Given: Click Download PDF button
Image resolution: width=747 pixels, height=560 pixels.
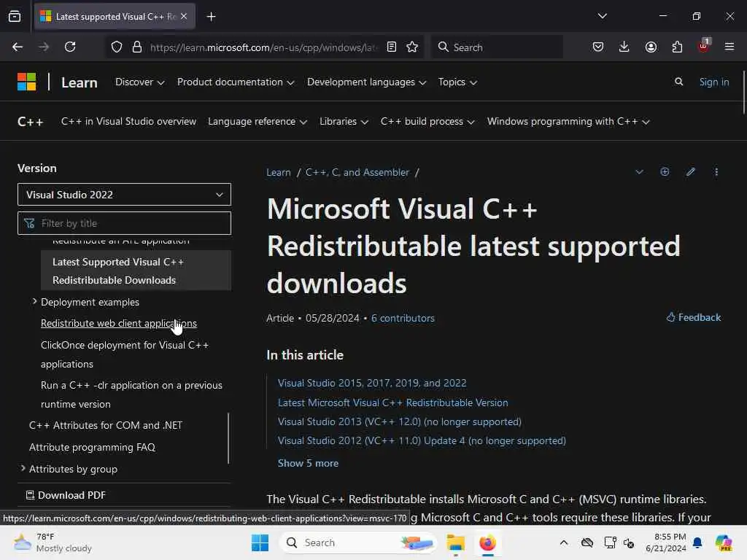Looking at the screenshot, I should coord(66,495).
